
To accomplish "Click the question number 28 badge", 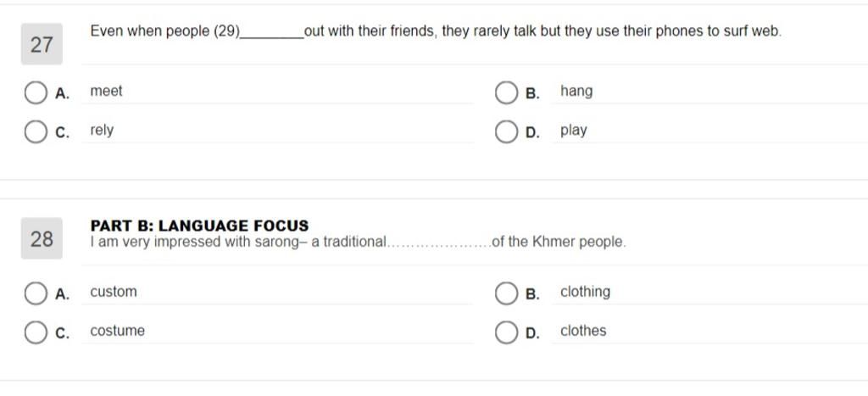I will pos(42,239).
